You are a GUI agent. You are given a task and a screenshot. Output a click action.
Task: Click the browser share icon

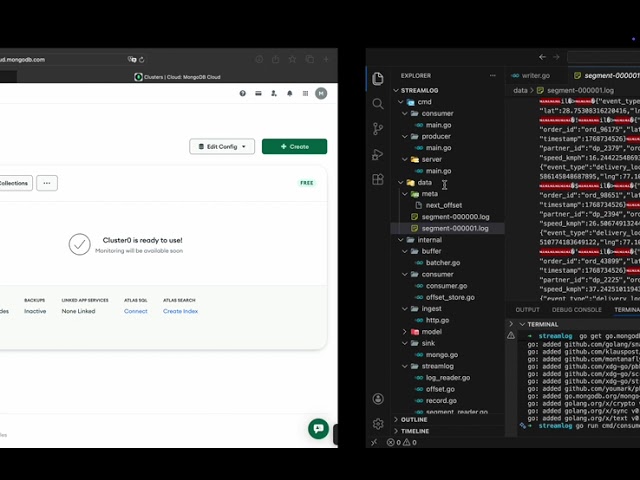pyautogui.click(x=276, y=60)
